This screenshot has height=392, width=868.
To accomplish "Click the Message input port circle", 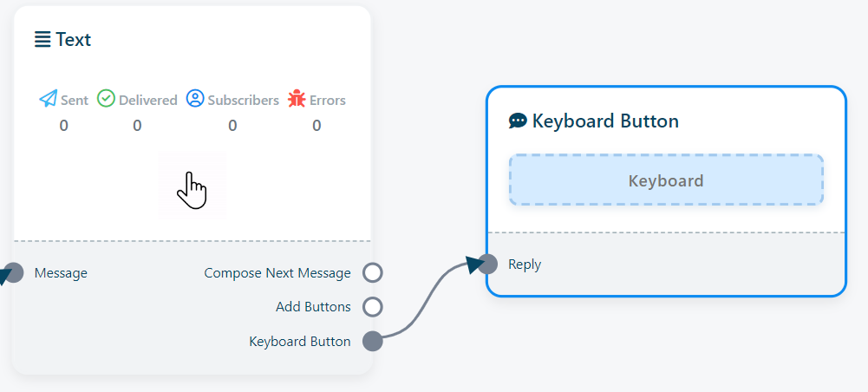I will click(x=14, y=273).
